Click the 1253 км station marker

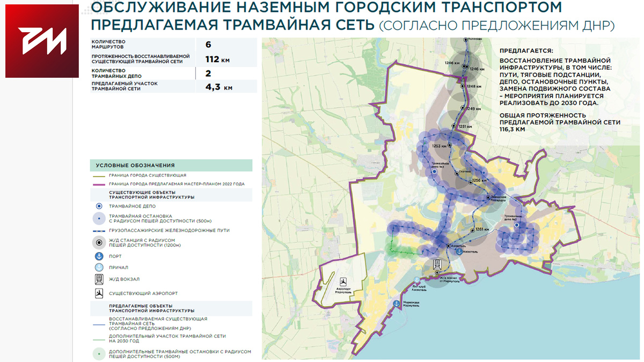coord(450,145)
